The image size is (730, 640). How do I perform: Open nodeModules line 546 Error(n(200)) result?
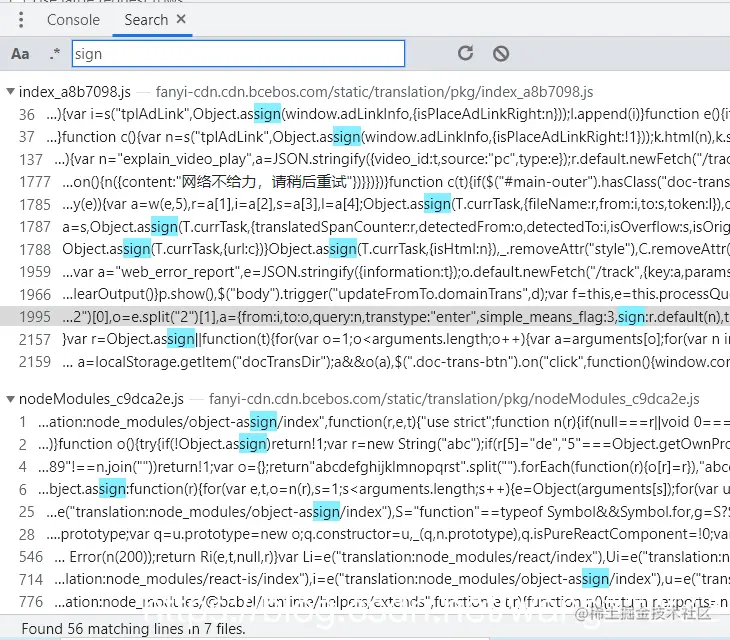click(365, 557)
